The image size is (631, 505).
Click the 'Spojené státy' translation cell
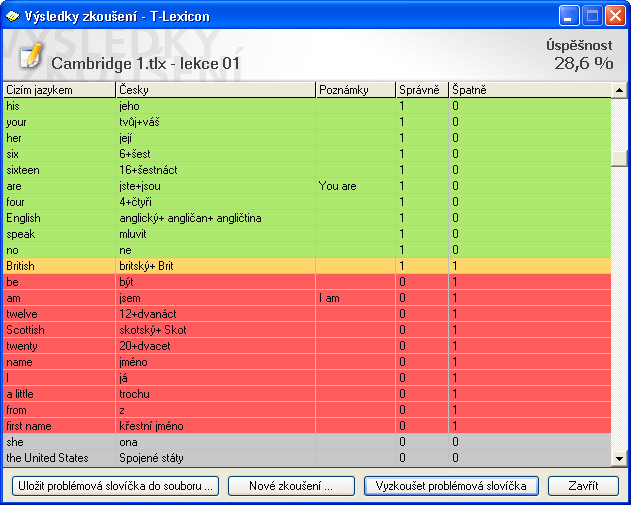coord(216,458)
